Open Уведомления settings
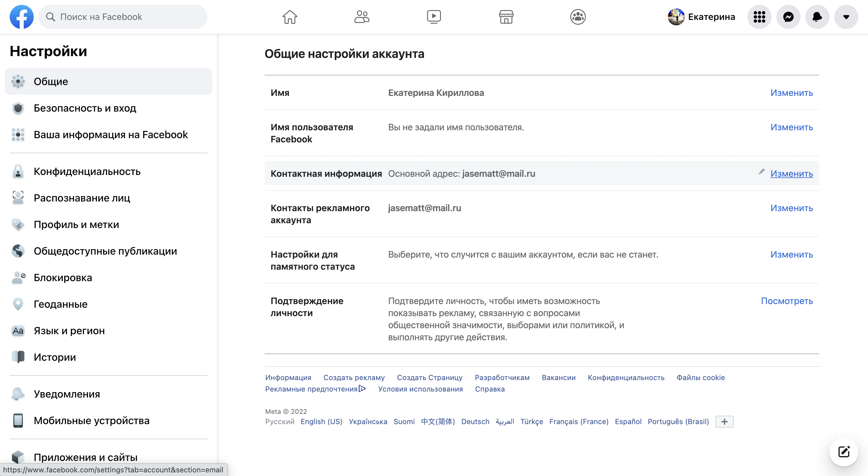 pyautogui.click(x=108, y=394)
